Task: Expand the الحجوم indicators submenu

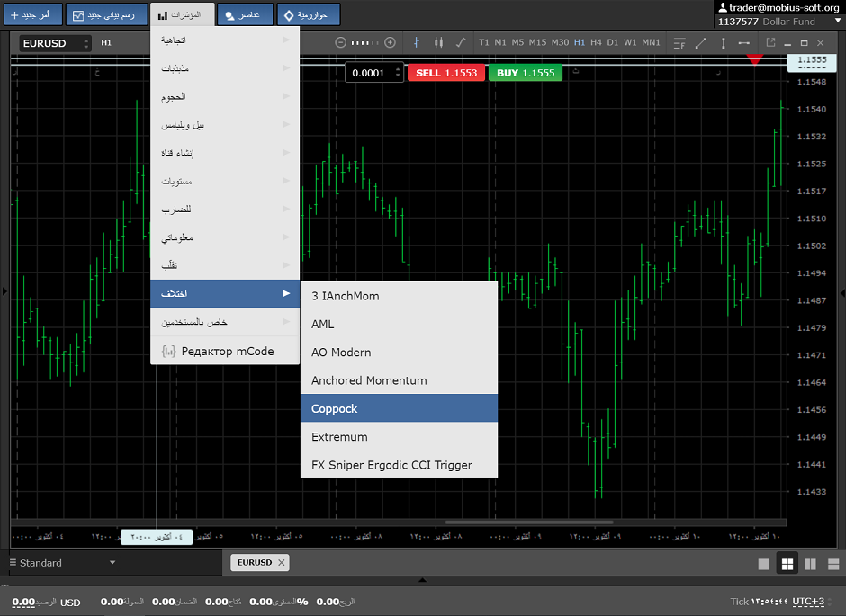Action: point(225,96)
